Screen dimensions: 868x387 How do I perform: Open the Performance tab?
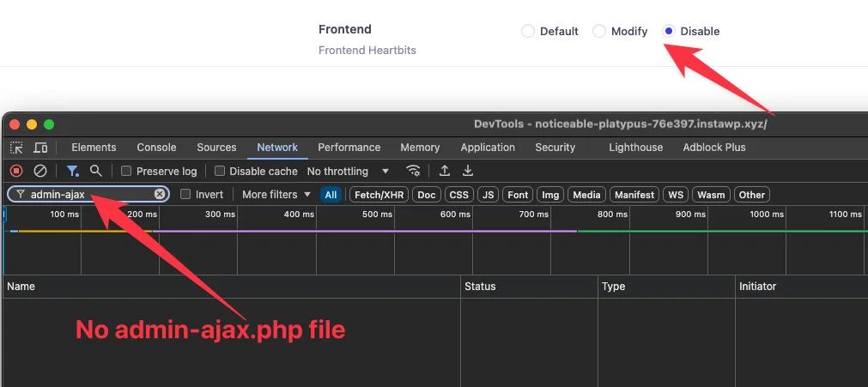click(x=349, y=148)
